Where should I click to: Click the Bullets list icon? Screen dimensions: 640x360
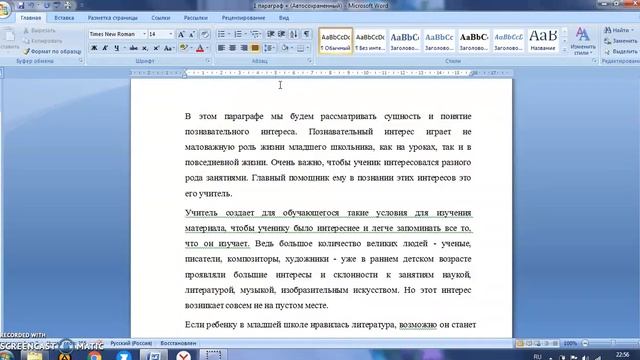click(x=221, y=34)
